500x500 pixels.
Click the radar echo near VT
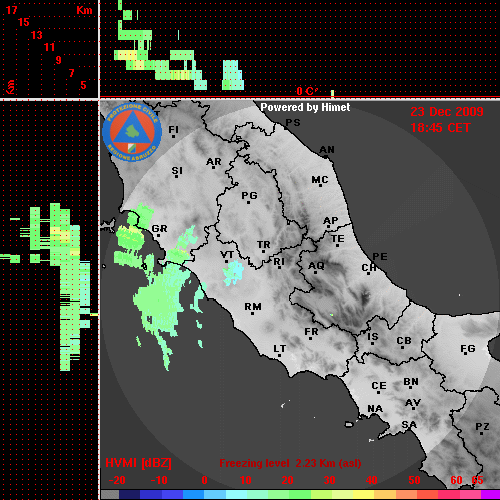point(233,273)
